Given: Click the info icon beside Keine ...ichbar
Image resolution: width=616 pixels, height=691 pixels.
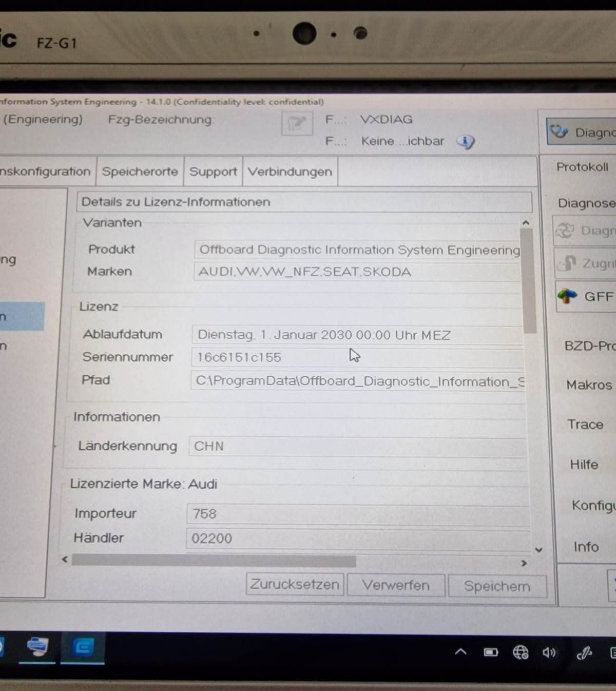Looking at the screenshot, I should (x=465, y=142).
